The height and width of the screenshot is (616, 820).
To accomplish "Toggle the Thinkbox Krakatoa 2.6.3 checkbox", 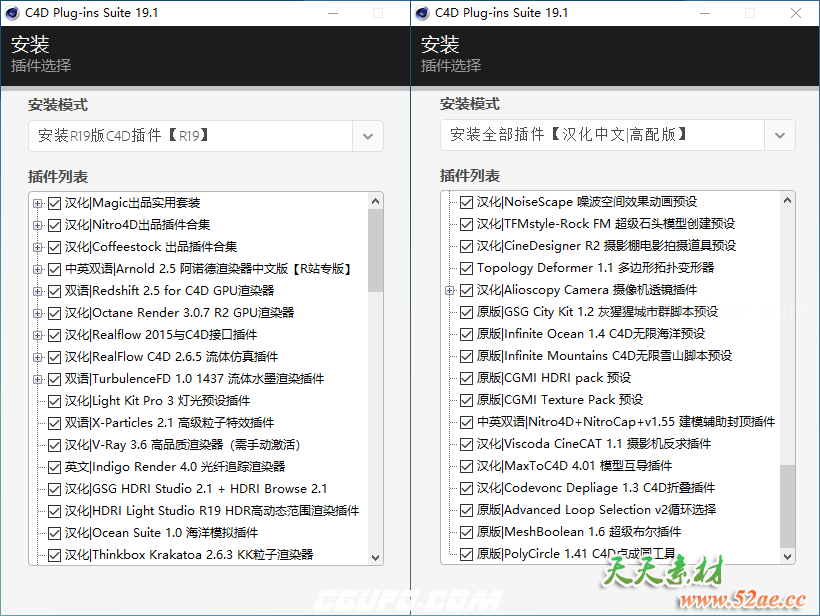I will [x=54, y=555].
